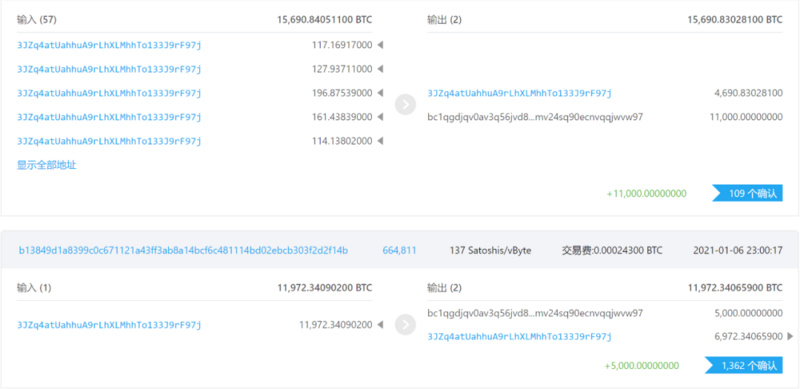Open output address receiving 6,972.34065900

pos(519,336)
